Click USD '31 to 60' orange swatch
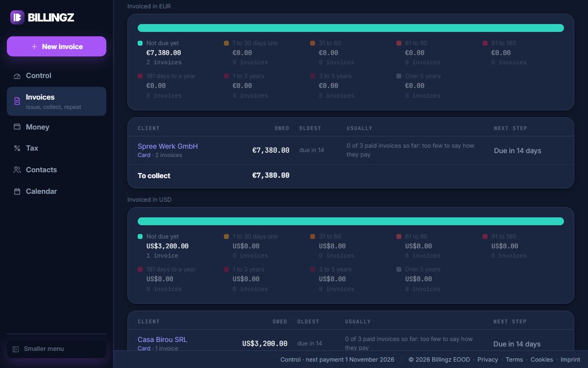The image size is (588, 368). (313, 237)
